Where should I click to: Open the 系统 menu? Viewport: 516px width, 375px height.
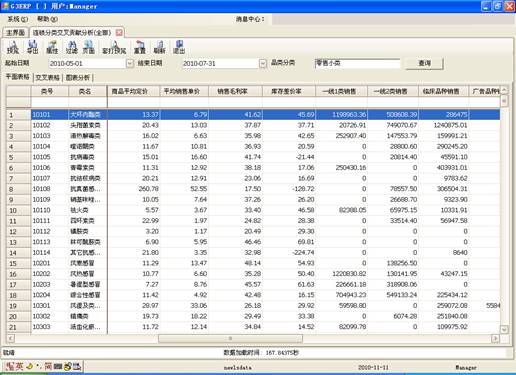click(18, 19)
